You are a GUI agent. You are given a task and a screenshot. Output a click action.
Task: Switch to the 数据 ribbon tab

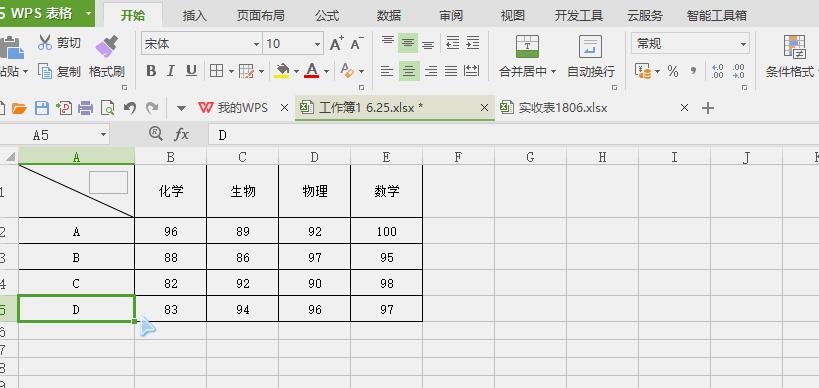point(389,16)
